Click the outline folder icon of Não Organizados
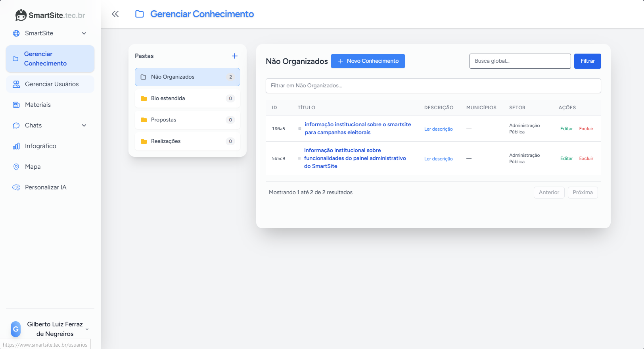This screenshot has width=644, height=349. coord(144,77)
